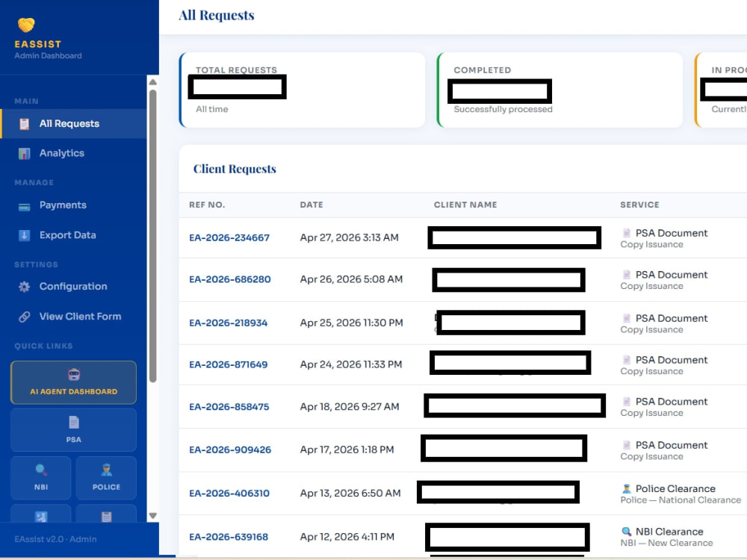Image resolution: width=747 pixels, height=560 pixels.
Task: Click the NBI Clearance magnifier icon for EA-2026-639168
Action: (627, 532)
